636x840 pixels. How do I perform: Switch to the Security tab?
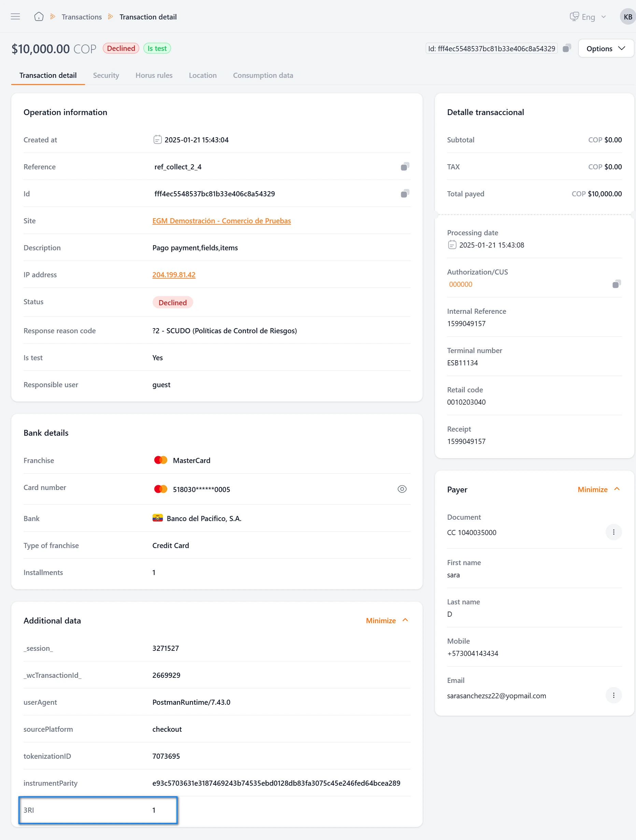(106, 75)
